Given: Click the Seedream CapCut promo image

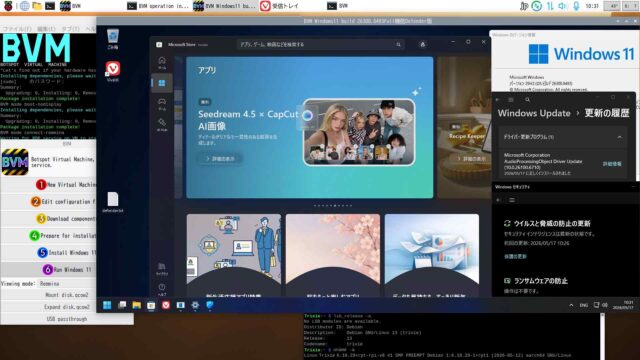Looking at the screenshot, I should tap(359, 132).
